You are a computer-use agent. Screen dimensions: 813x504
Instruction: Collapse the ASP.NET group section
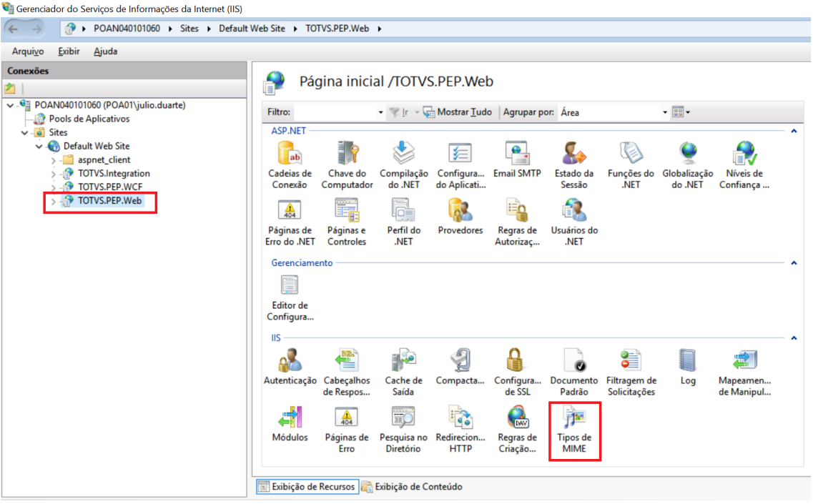(794, 132)
